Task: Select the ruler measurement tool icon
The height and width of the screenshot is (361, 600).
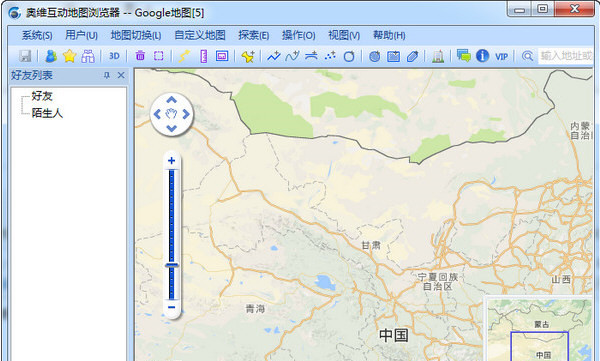Action: 204,56
